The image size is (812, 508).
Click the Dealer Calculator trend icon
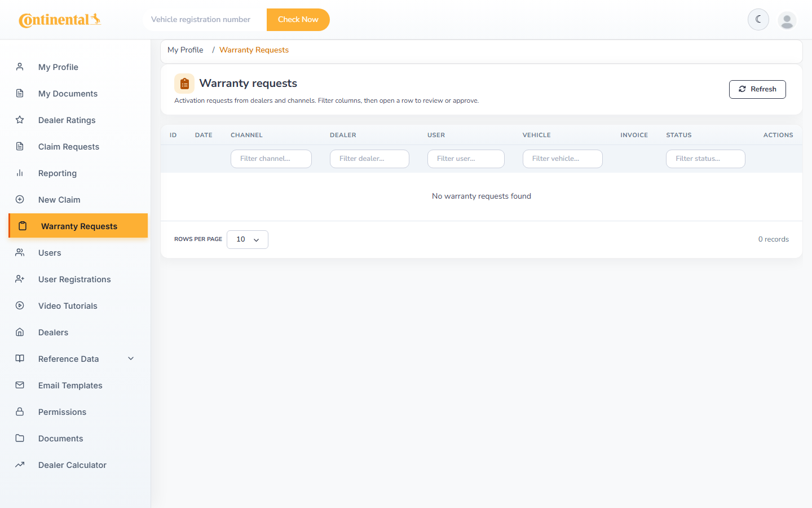(20, 465)
